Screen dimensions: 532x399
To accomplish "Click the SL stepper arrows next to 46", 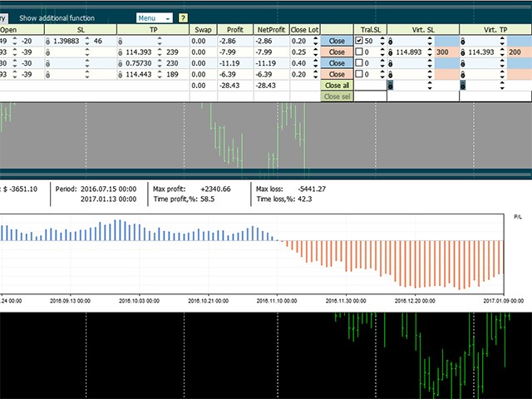I will click(111, 40).
